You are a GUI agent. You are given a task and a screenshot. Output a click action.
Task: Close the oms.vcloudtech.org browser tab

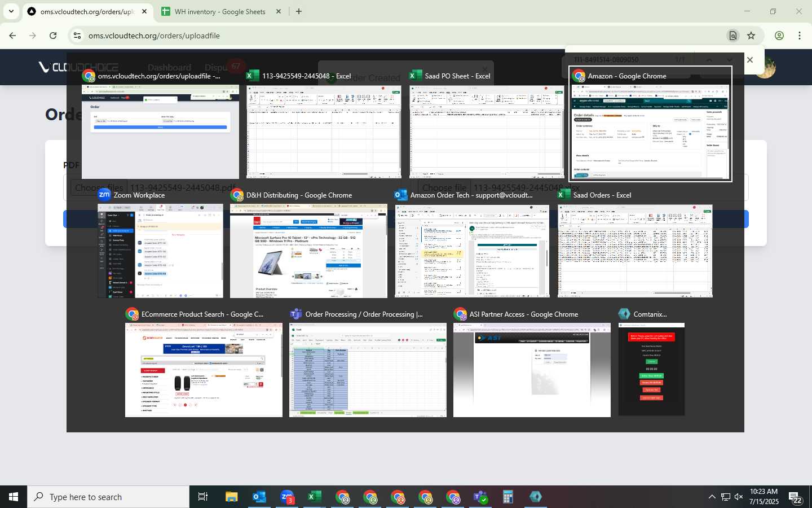coord(144,11)
